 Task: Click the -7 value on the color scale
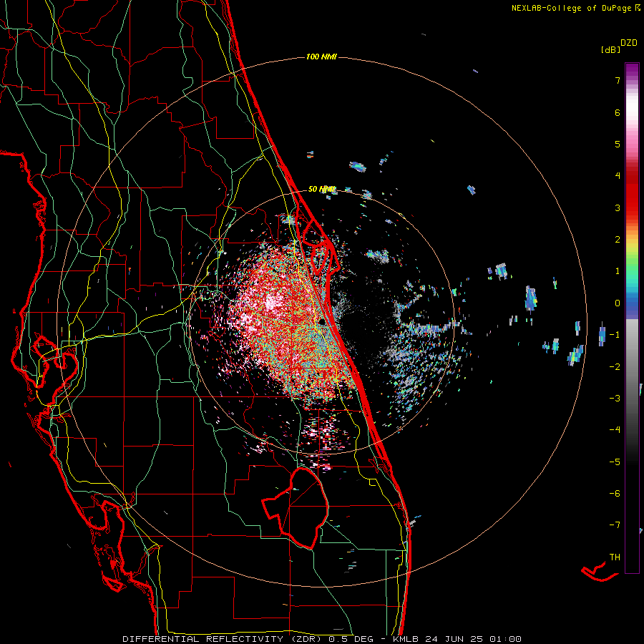point(615,525)
